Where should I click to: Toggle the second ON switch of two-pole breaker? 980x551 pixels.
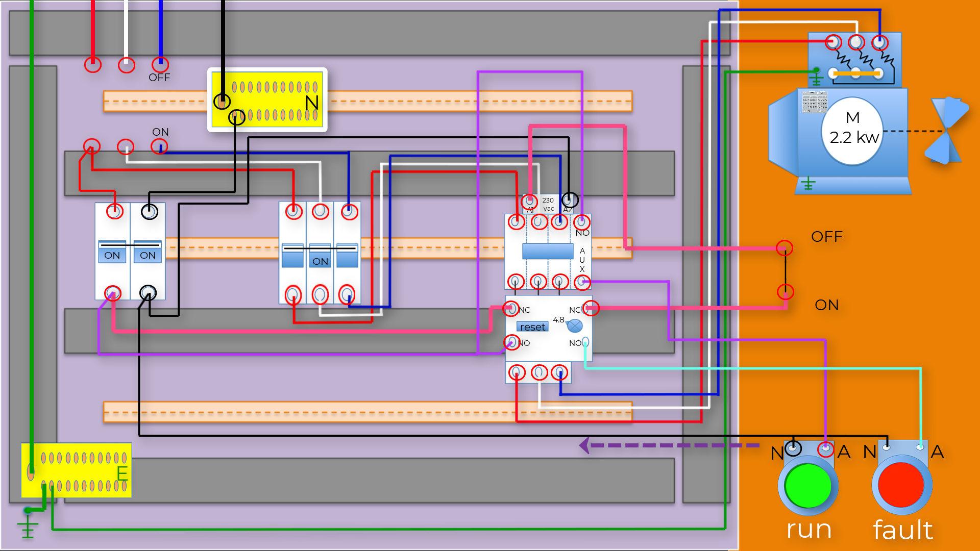coord(148,252)
